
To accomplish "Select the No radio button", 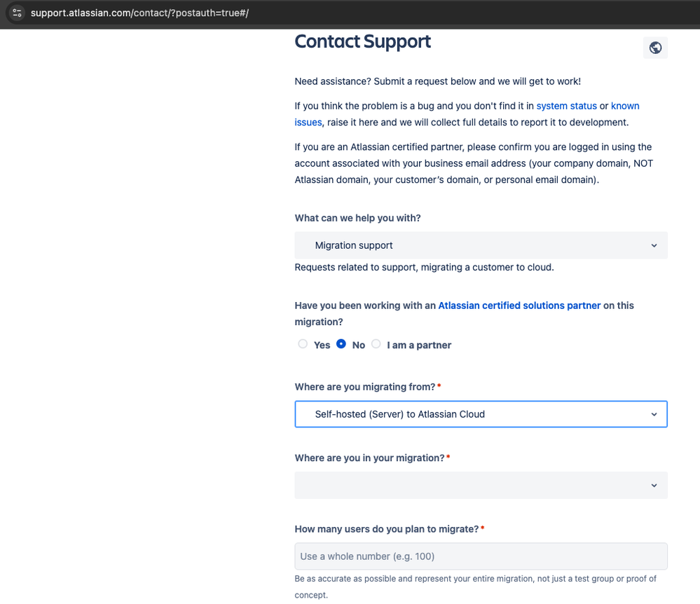I will click(341, 344).
